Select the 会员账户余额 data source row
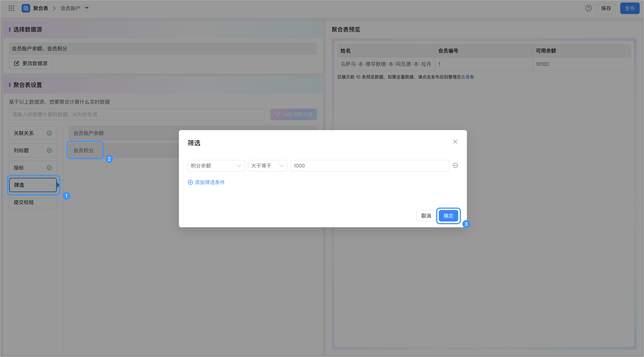The height and width of the screenshot is (357, 644). pos(193,133)
